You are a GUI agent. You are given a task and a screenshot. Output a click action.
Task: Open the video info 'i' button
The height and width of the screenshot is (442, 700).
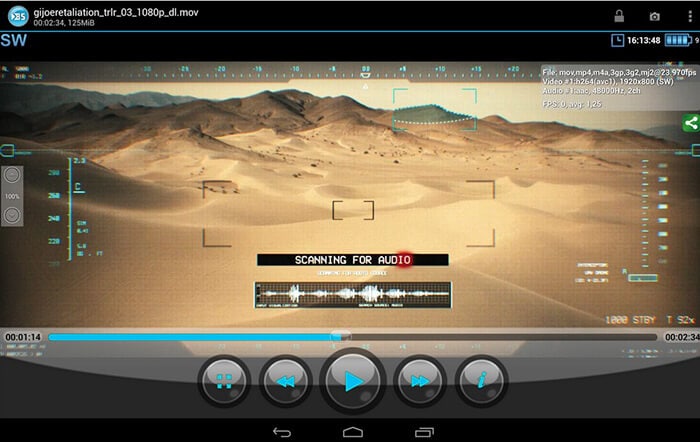[481, 381]
